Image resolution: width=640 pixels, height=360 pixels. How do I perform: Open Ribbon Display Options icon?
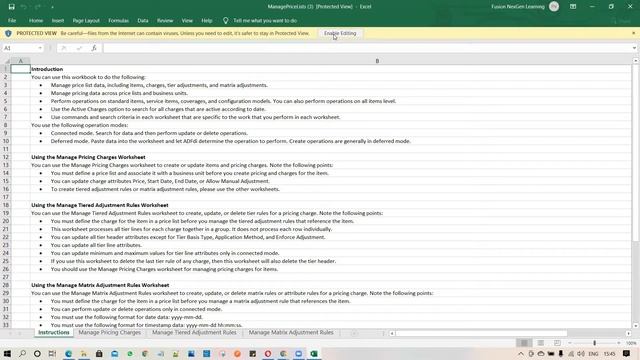[573, 7]
